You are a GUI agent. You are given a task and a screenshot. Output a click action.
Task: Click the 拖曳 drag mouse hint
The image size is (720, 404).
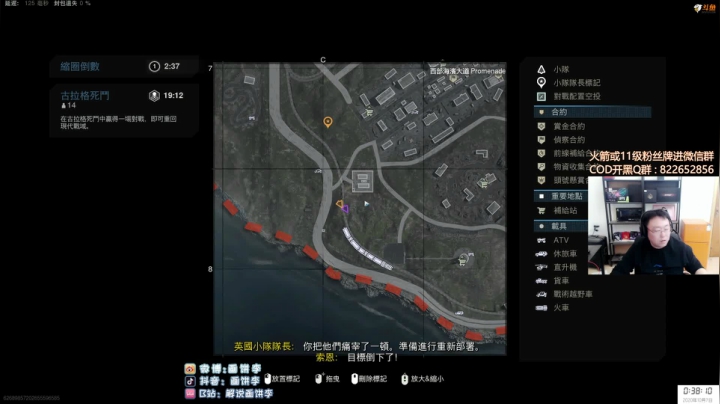coord(327,379)
